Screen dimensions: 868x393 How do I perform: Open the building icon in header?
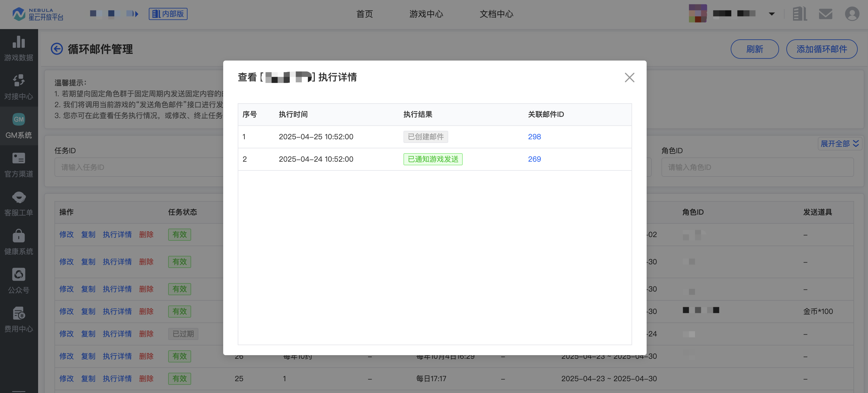pyautogui.click(x=799, y=14)
